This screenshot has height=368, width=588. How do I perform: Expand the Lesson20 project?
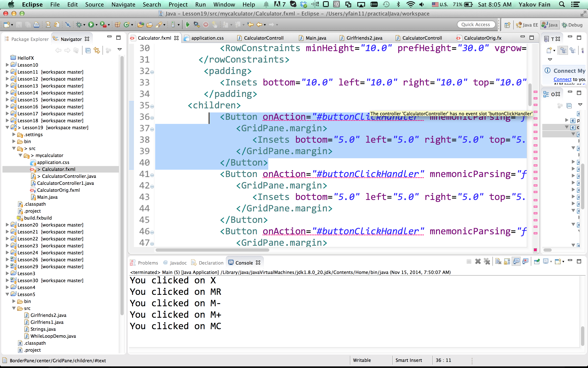click(x=7, y=225)
